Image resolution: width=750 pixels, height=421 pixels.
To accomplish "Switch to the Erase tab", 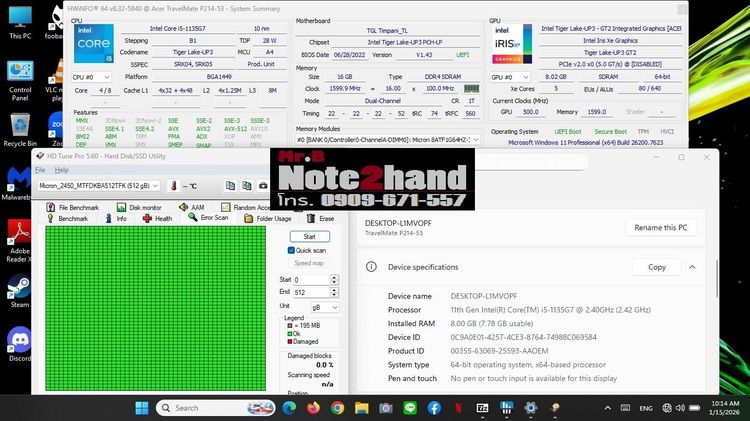I will [x=320, y=219].
